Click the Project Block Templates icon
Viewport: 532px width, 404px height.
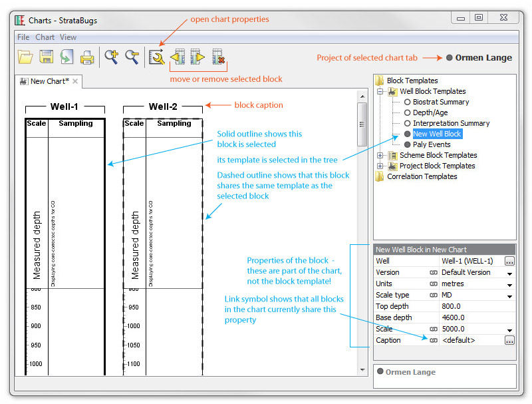pos(392,166)
